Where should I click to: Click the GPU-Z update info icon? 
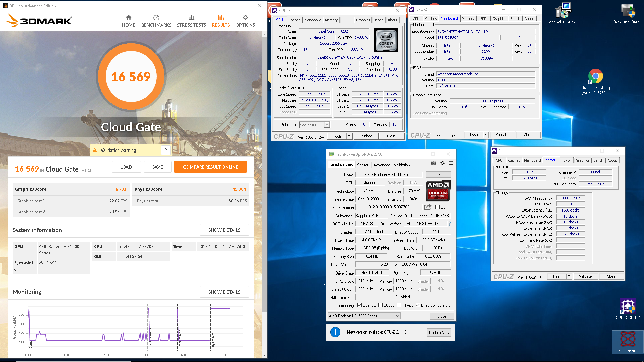335,332
